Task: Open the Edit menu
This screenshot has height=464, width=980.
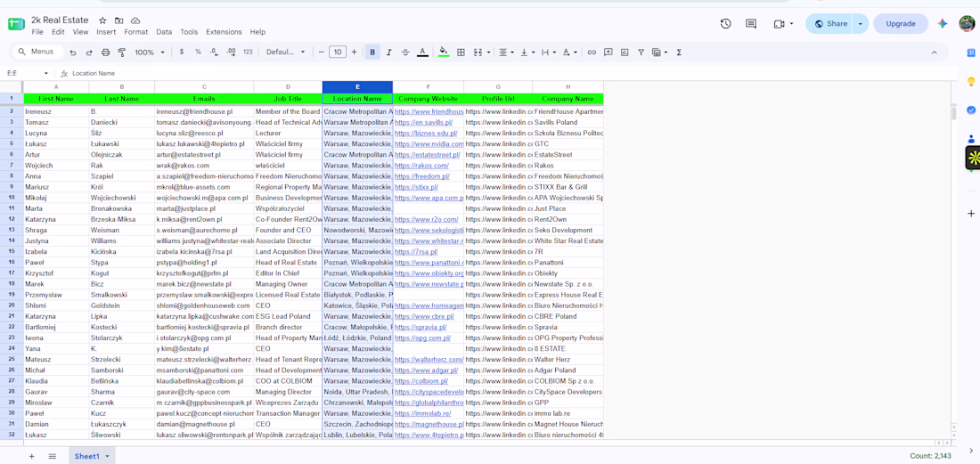Action: pos(58,32)
